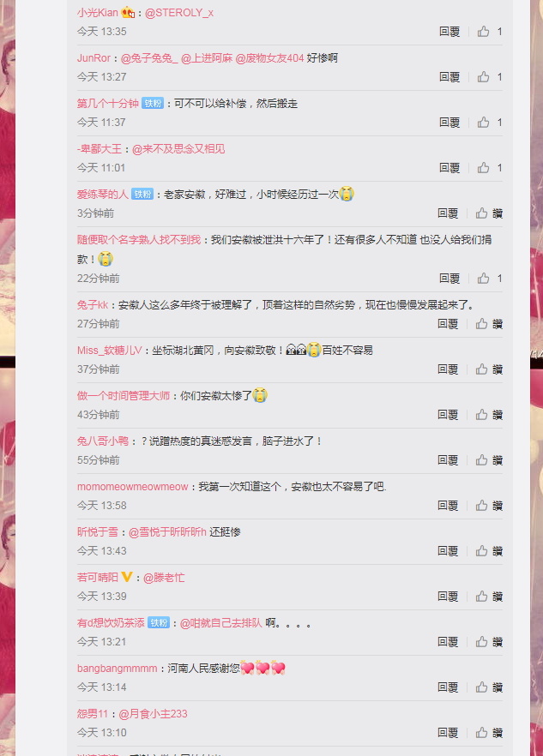Like Miss_软糖儿V's comment from 湖北黄冈

click(482, 369)
